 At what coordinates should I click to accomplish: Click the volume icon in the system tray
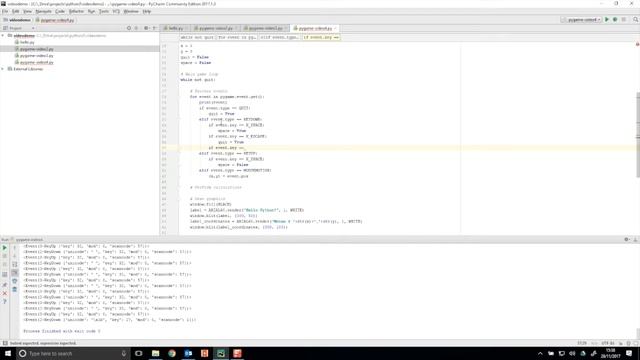click(x=572, y=353)
